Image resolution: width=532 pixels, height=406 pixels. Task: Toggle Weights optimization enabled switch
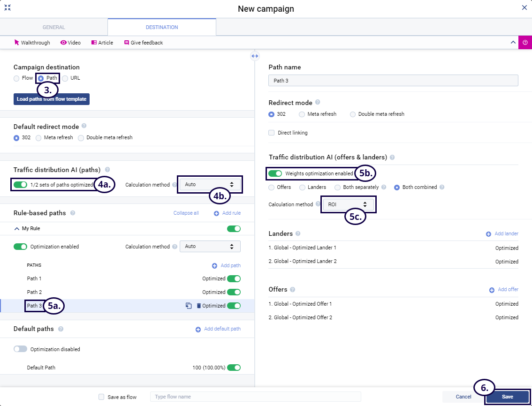pos(275,173)
